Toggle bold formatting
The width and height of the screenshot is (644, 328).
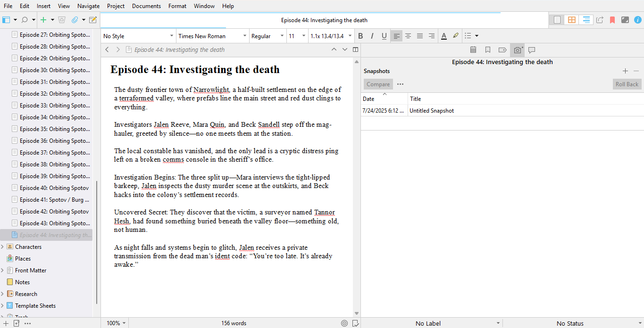[x=360, y=36]
